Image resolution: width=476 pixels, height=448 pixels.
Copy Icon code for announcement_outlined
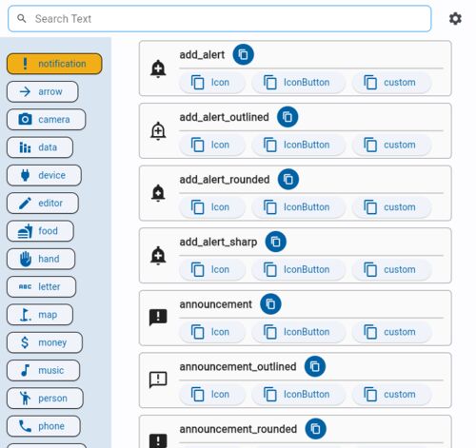(x=212, y=395)
